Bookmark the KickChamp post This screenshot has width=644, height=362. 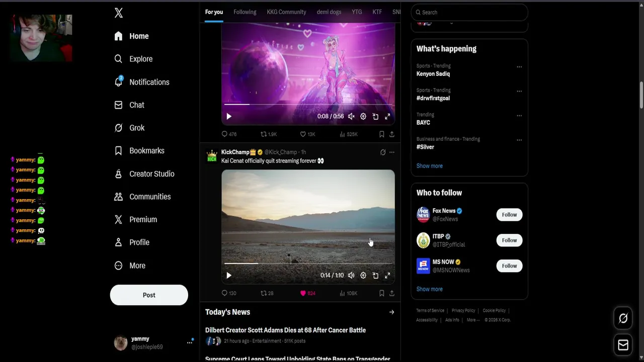point(382,293)
